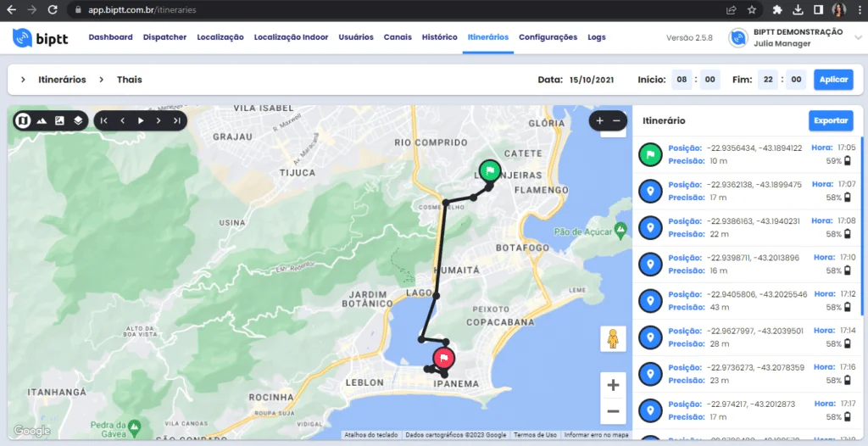Click the Exportar button

tap(831, 120)
